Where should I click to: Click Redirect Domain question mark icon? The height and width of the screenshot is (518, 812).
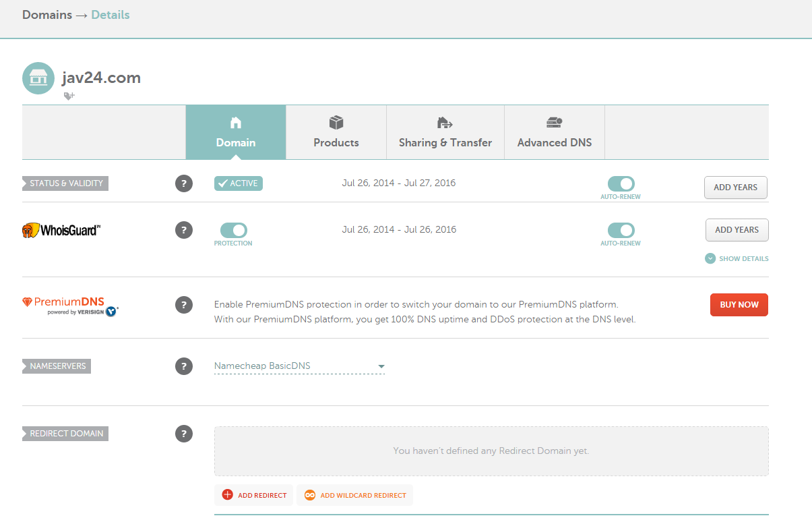[x=184, y=434]
